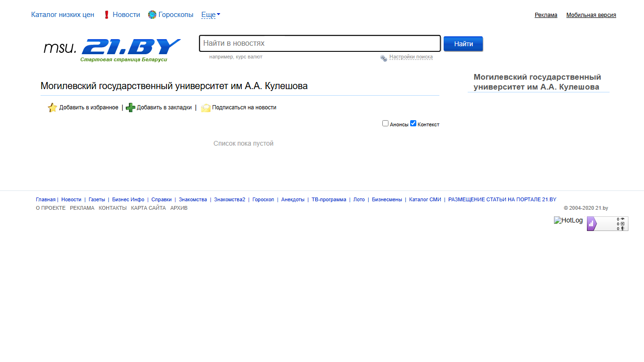Open Новости in the top menu
644x362 pixels.
(126, 15)
